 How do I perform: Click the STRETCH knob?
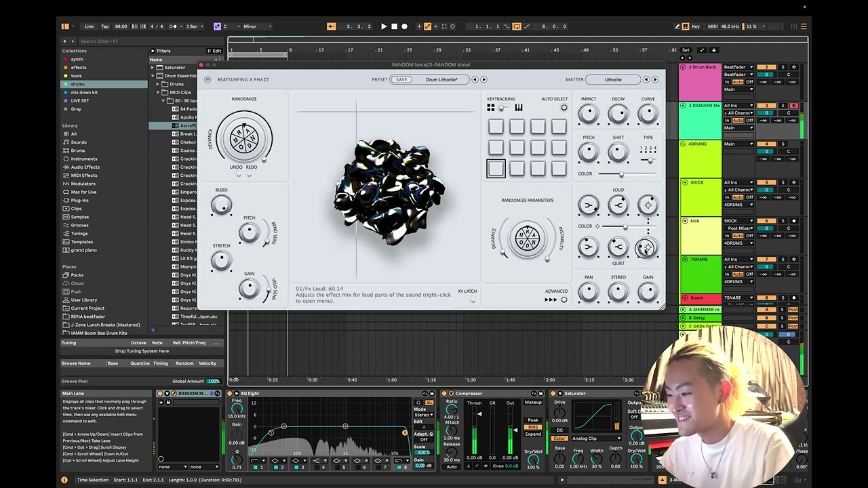pyautogui.click(x=221, y=261)
